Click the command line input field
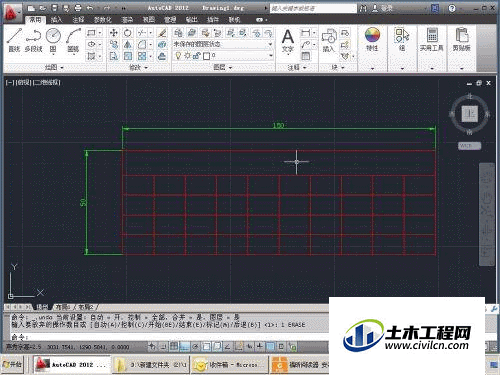This screenshot has height=375, width=500. coord(167,337)
